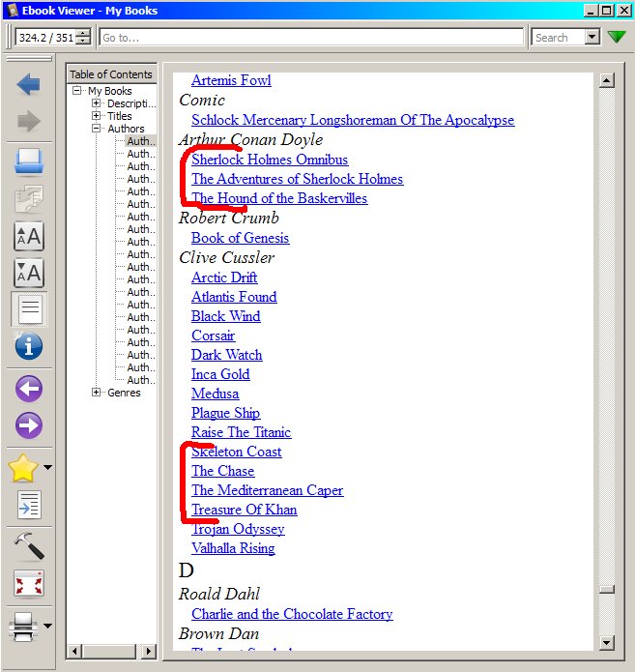Open The Adventures of Sherlock Holmes link

click(x=297, y=179)
